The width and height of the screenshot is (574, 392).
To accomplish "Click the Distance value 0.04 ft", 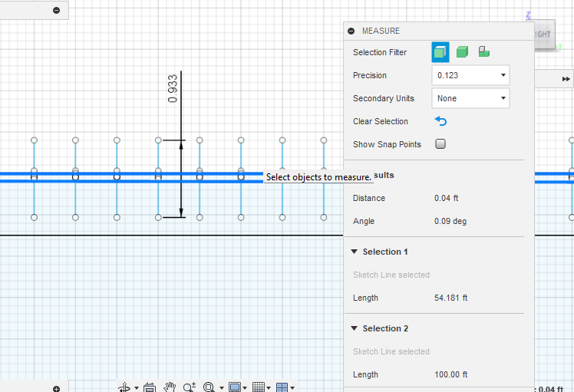I will coord(447,198).
